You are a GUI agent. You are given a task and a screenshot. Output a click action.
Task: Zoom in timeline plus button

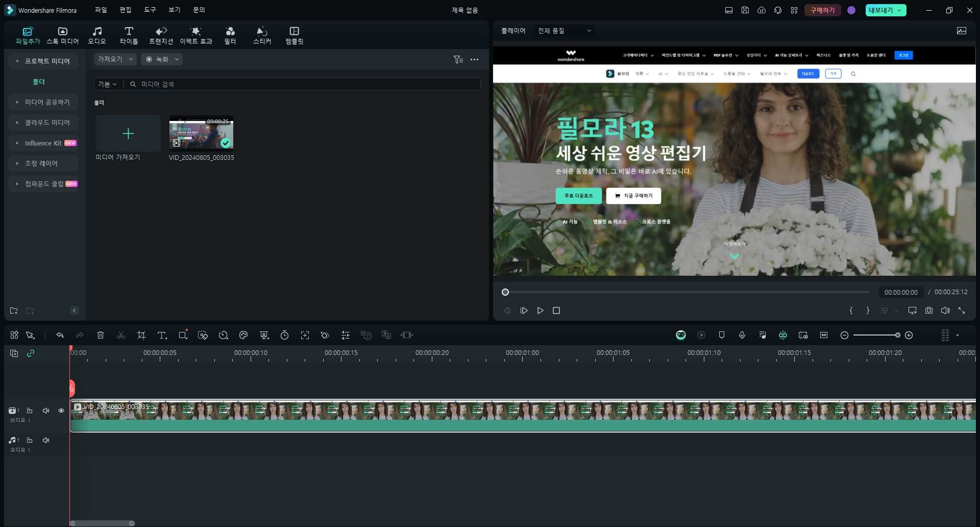(x=909, y=335)
